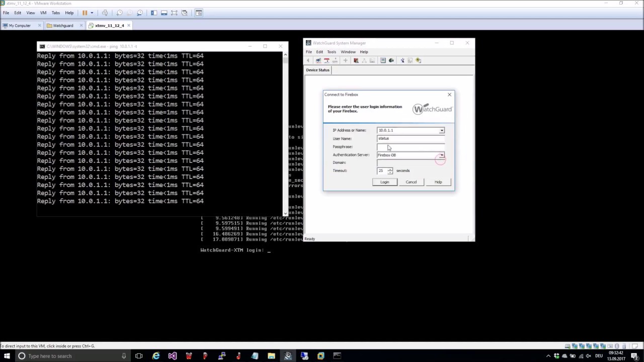The height and width of the screenshot is (362, 644).
Task: Click the Login button
Action: (384, 182)
